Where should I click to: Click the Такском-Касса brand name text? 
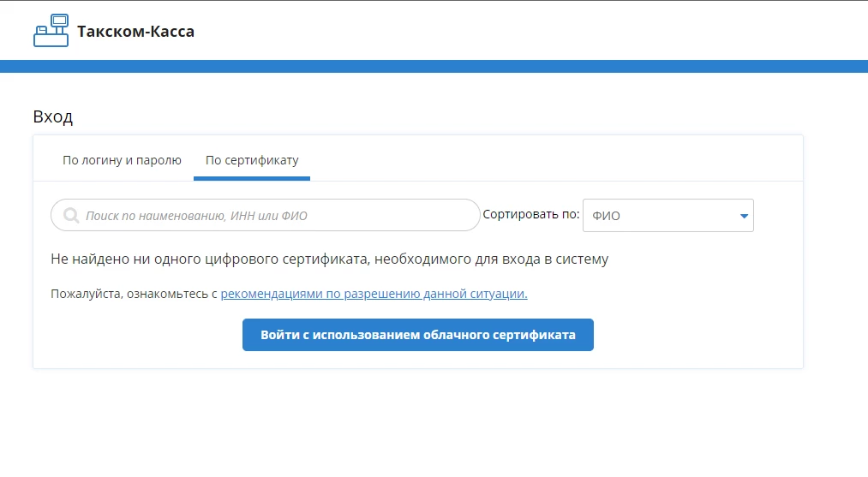[x=135, y=32]
